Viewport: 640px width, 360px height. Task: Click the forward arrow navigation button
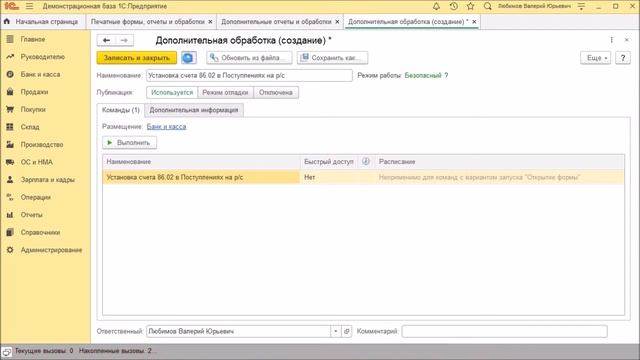124,40
